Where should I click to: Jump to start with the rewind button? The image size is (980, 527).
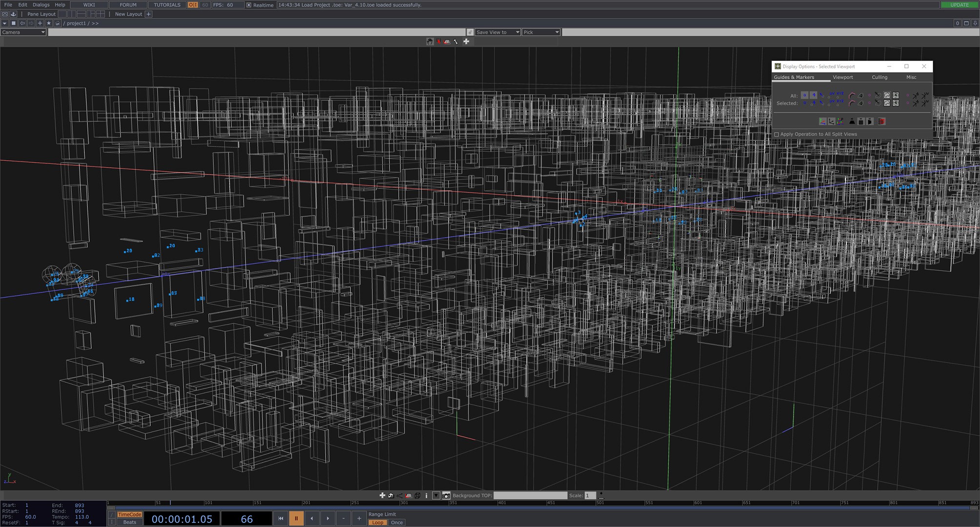[x=281, y=518]
